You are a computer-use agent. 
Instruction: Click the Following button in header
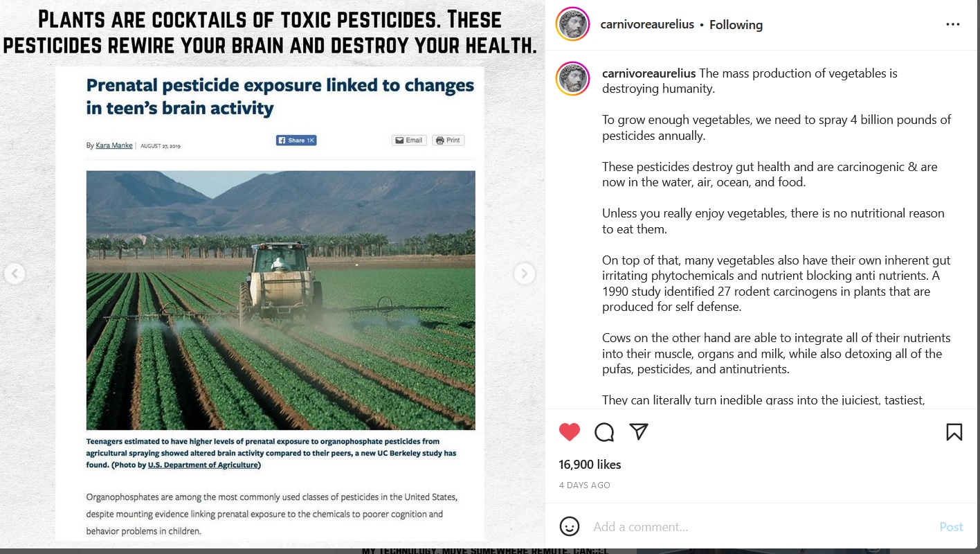click(x=736, y=25)
